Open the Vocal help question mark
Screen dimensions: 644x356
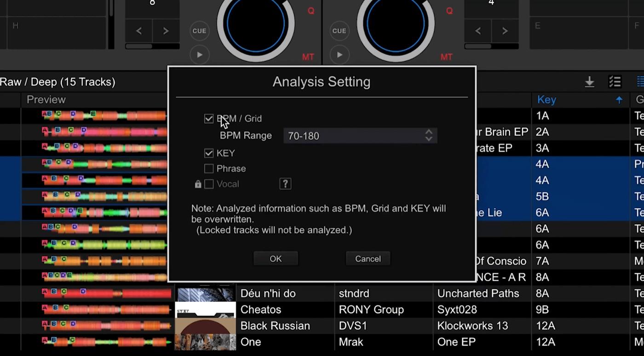coord(285,184)
